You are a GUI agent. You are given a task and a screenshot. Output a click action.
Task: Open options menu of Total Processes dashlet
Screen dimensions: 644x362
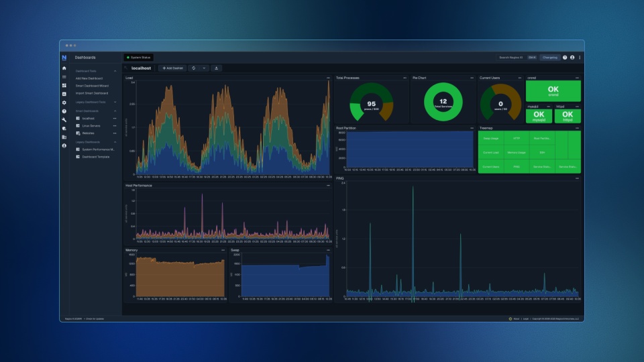pyautogui.click(x=405, y=78)
